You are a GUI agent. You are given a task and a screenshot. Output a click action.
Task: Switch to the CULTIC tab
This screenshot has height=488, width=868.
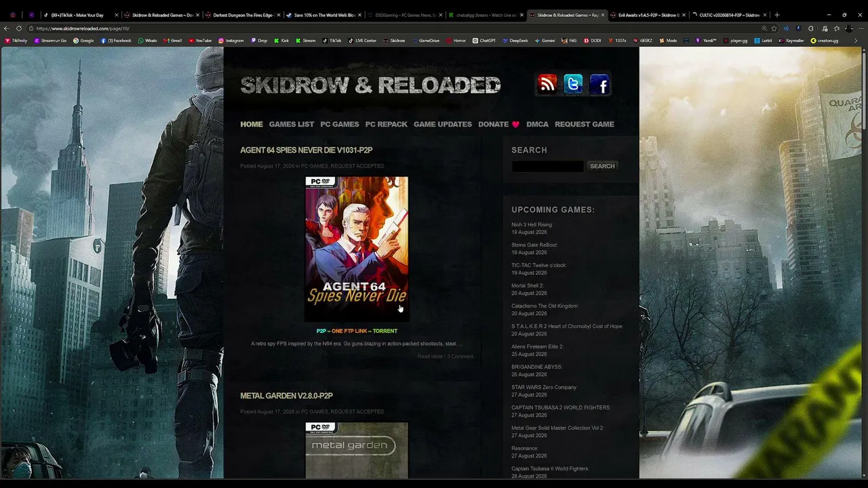click(x=730, y=15)
